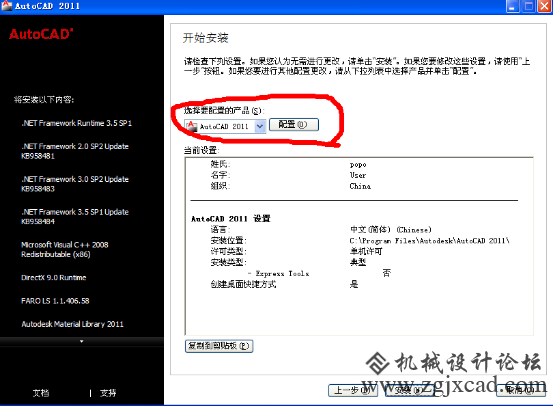The height and width of the screenshot is (406, 554).
Task: Click the 安装 (Install) button
Action: click(409, 390)
